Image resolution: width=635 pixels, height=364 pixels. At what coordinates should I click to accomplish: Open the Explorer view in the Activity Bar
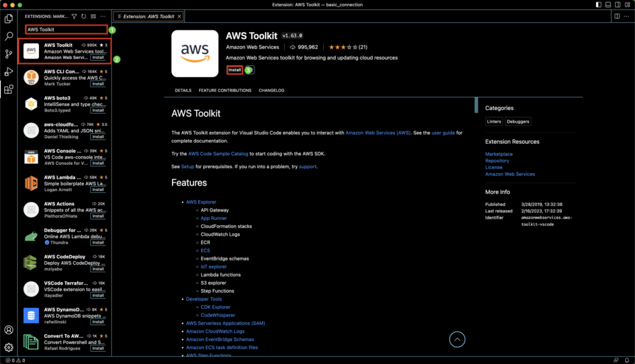coord(8,19)
